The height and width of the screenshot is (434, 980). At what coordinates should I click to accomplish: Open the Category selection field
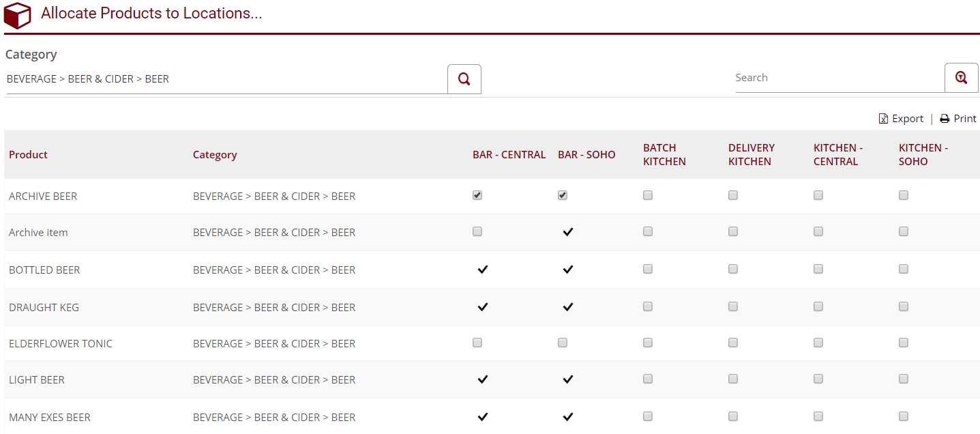[225, 79]
